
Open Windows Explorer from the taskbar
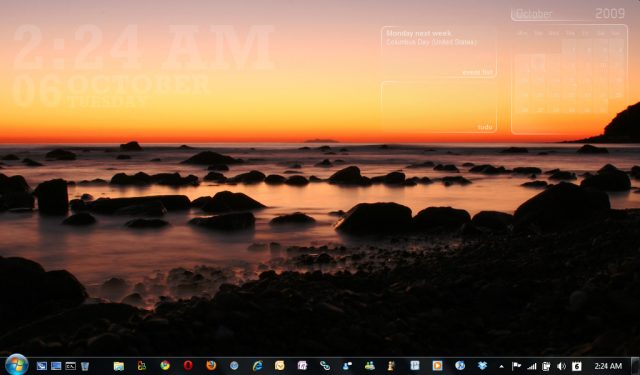[x=119, y=366]
